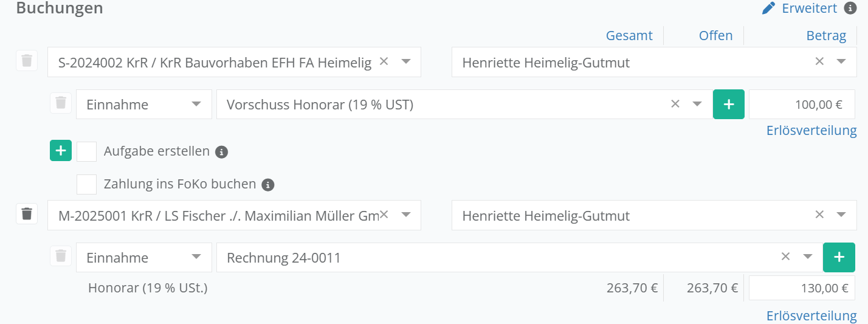Click info icon beside Aufgabe erstellen

click(222, 152)
